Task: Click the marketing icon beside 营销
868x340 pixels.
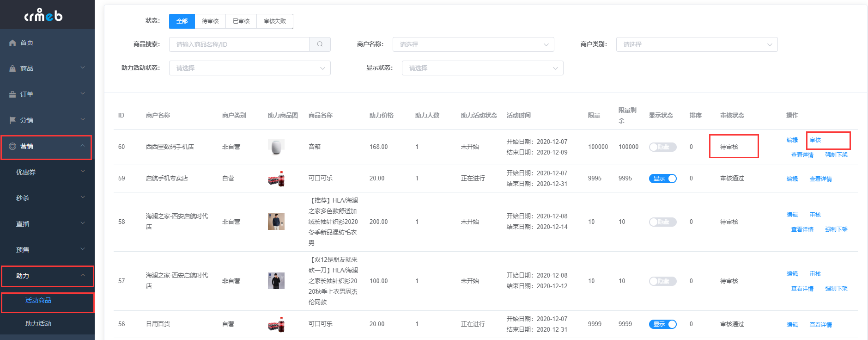Action: pyautogui.click(x=12, y=146)
